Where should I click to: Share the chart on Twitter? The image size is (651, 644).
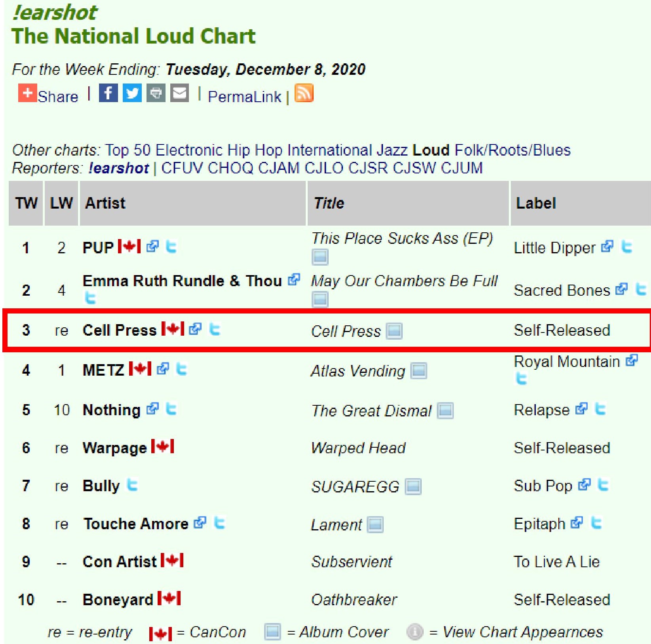[132, 93]
